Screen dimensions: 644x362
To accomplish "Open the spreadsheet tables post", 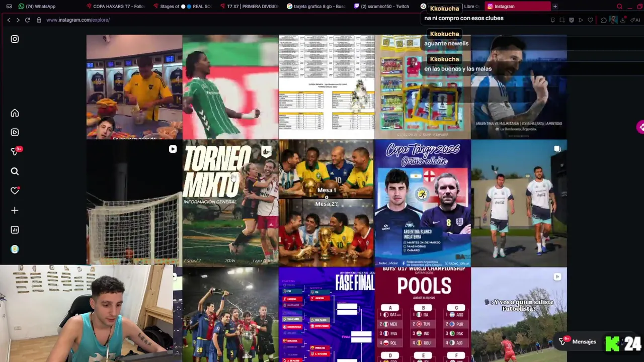I will [327, 86].
